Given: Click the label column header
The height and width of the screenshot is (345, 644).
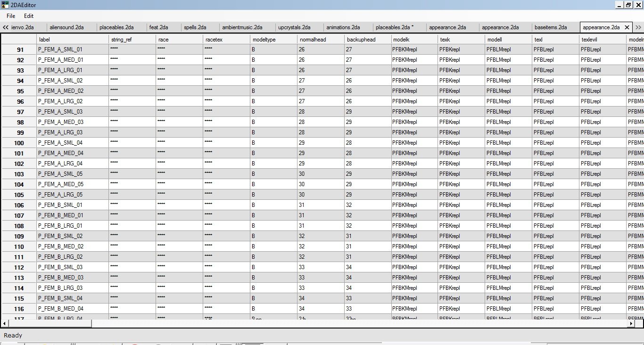Looking at the screenshot, I should click(73, 40).
